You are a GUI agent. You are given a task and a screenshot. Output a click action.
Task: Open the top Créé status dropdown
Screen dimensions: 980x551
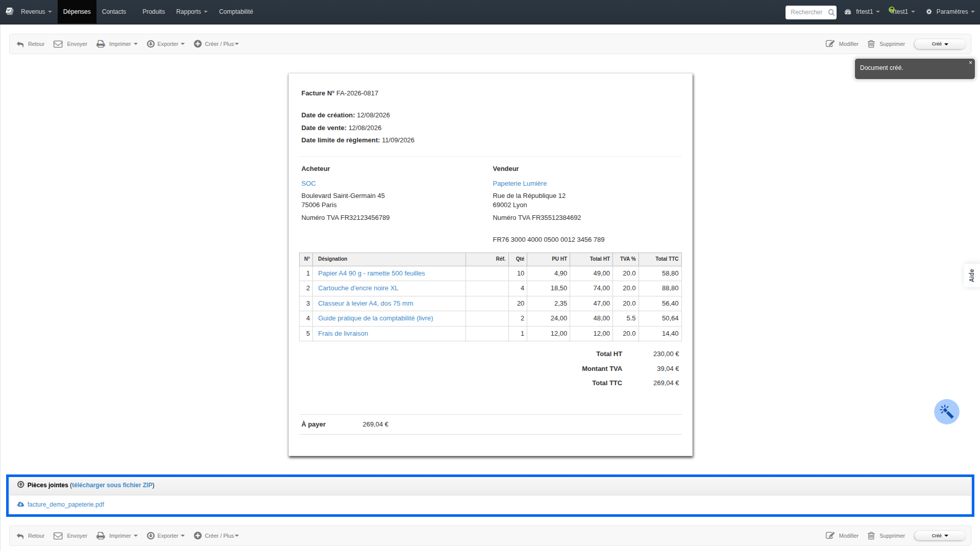940,44
